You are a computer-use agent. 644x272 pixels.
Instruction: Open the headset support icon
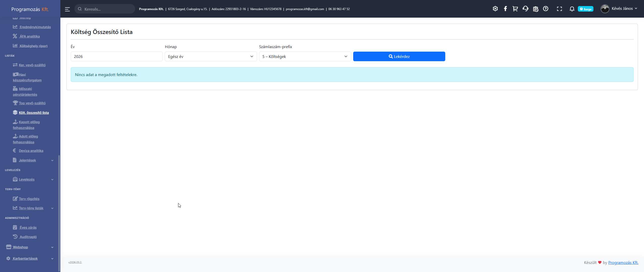(525, 9)
